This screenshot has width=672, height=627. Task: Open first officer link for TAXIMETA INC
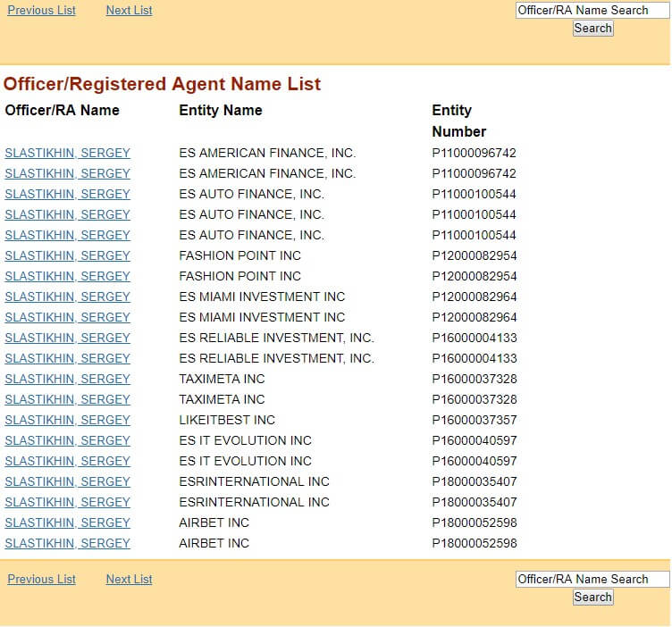67,379
